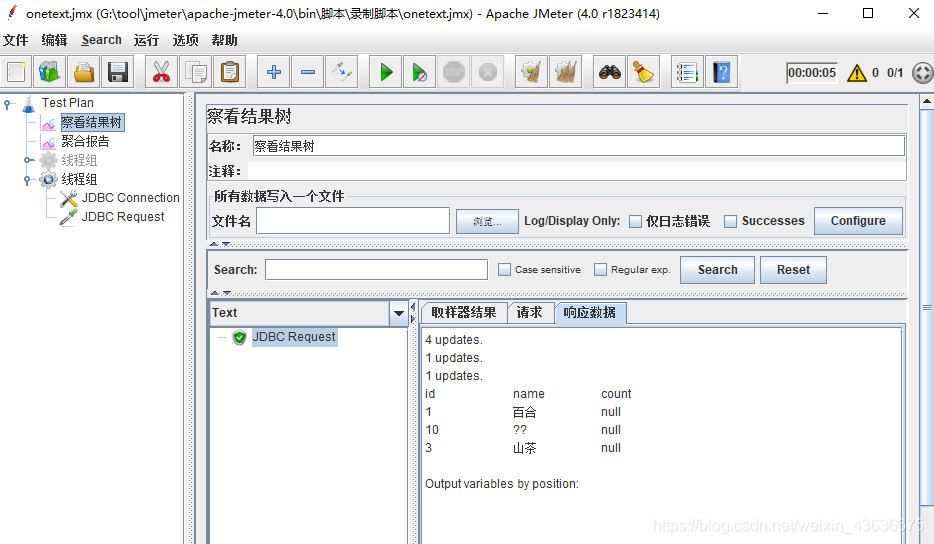The height and width of the screenshot is (544, 934).
Task: Click the Reset button
Action: tap(793, 270)
